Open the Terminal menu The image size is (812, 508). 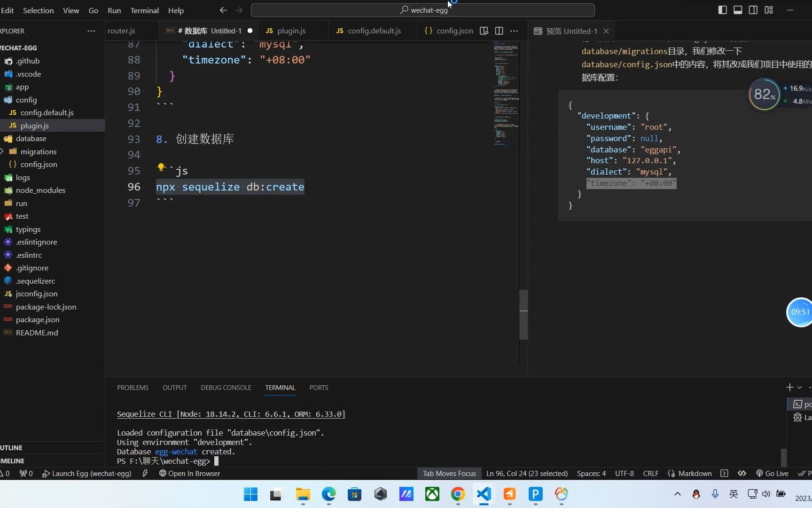click(144, 10)
